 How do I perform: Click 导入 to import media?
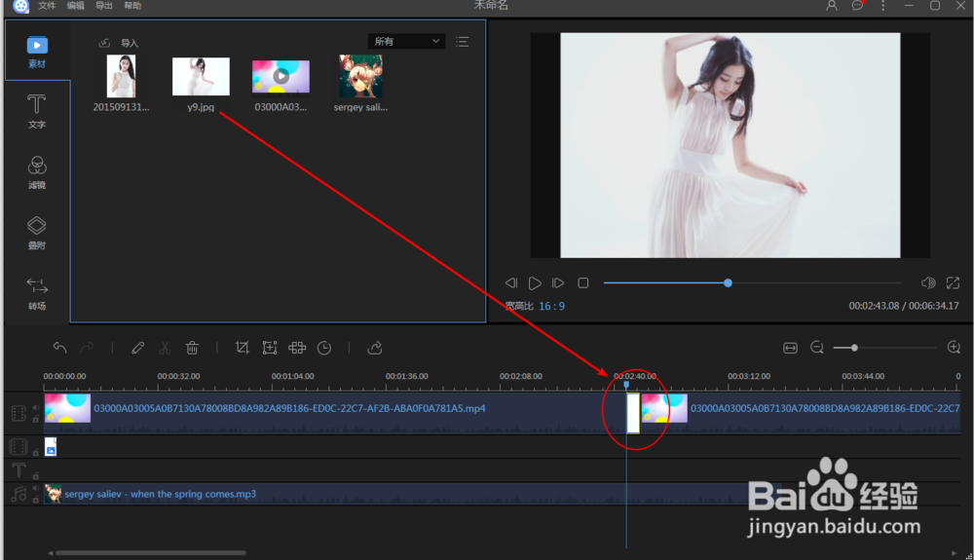tap(119, 43)
